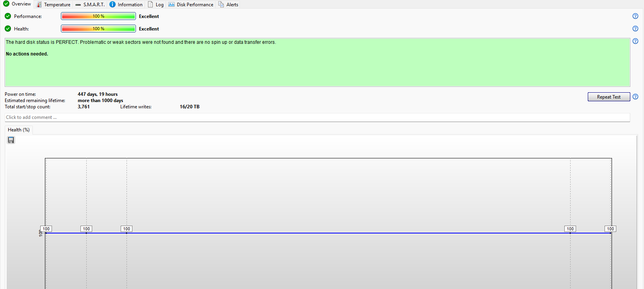Click the Performance 100% gradient bar
The width and height of the screenshot is (644, 289).
point(98,16)
